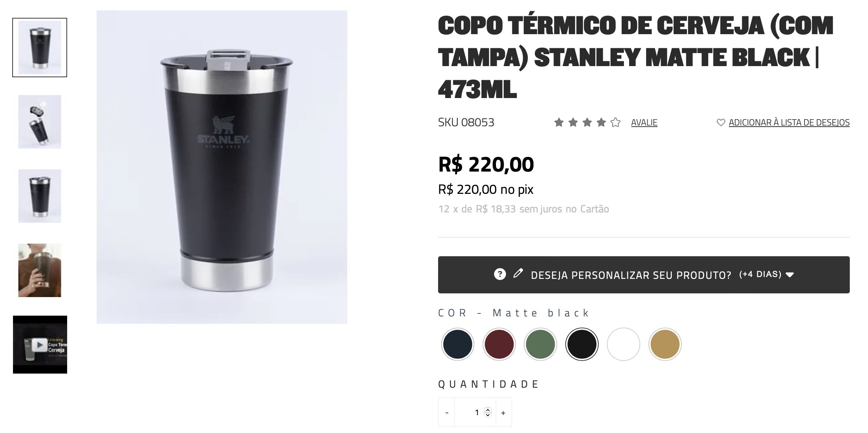Image resolution: width=868 pixels, height=433 pixels.
Task: Click the third rating star
Action: point(587,122)
